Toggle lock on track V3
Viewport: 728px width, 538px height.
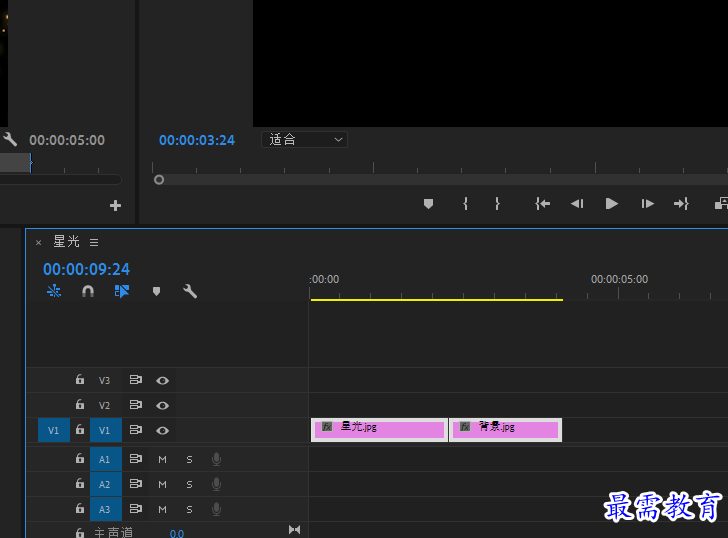[80, 380]
